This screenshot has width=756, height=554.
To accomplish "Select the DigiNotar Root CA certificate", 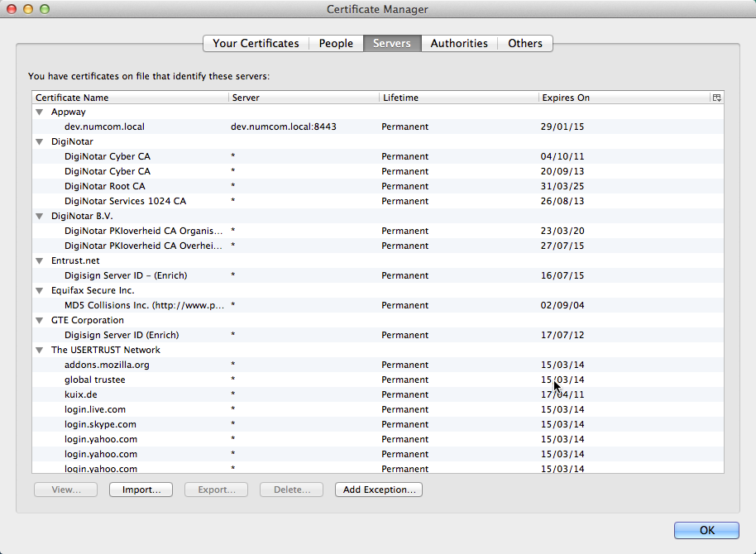I will click(x=104, y=186).
